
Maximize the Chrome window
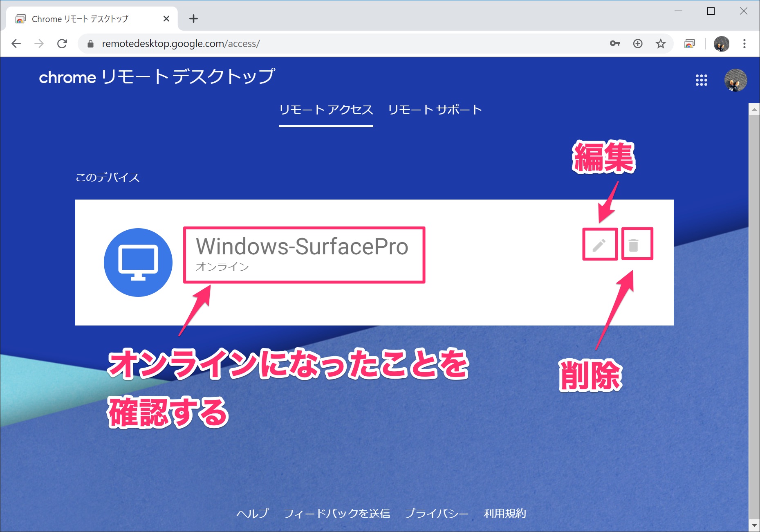(711, 11)
